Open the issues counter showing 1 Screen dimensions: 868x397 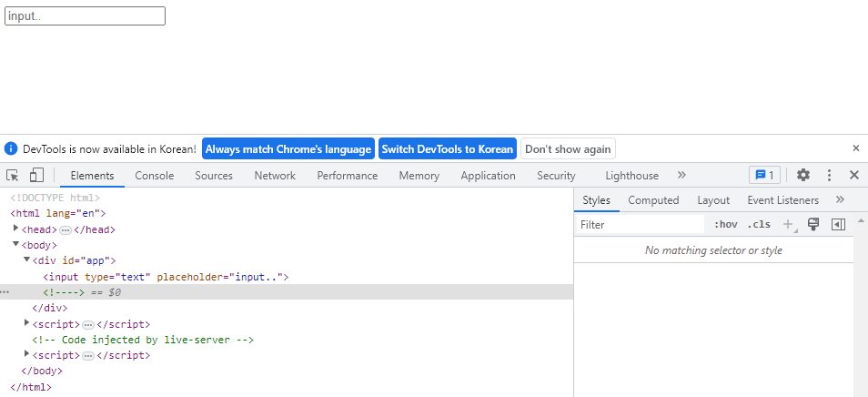pyautogui.click(x=764, y=176)
